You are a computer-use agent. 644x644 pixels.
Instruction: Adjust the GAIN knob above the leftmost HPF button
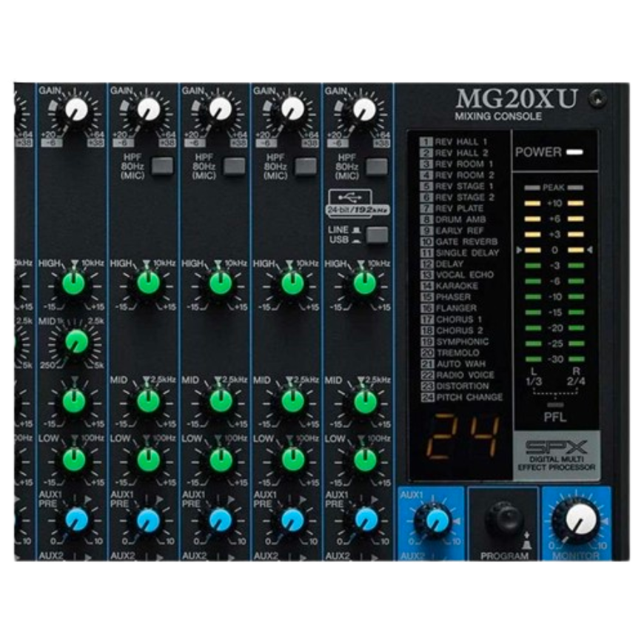tap(148, 110)
